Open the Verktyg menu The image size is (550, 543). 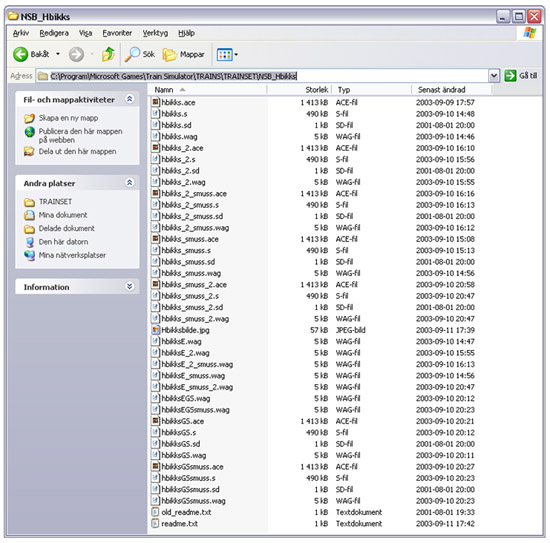point(155,33)
